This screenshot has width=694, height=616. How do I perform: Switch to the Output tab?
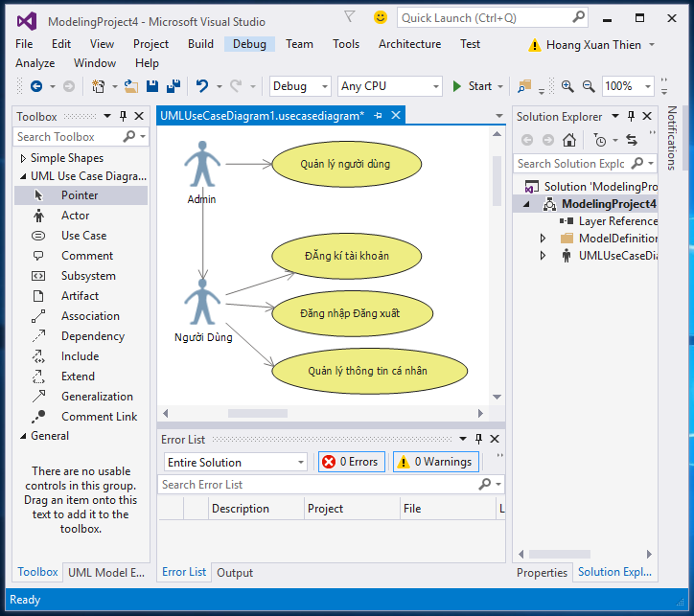click(x=235, y=573)
